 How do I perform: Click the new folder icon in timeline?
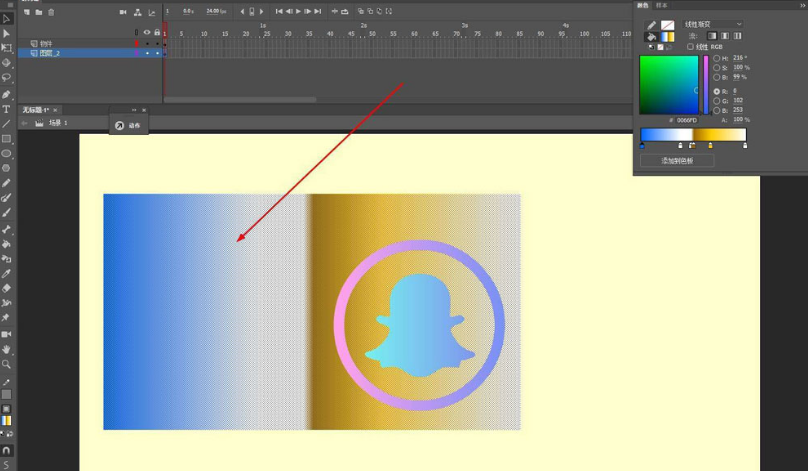(39, 12)
